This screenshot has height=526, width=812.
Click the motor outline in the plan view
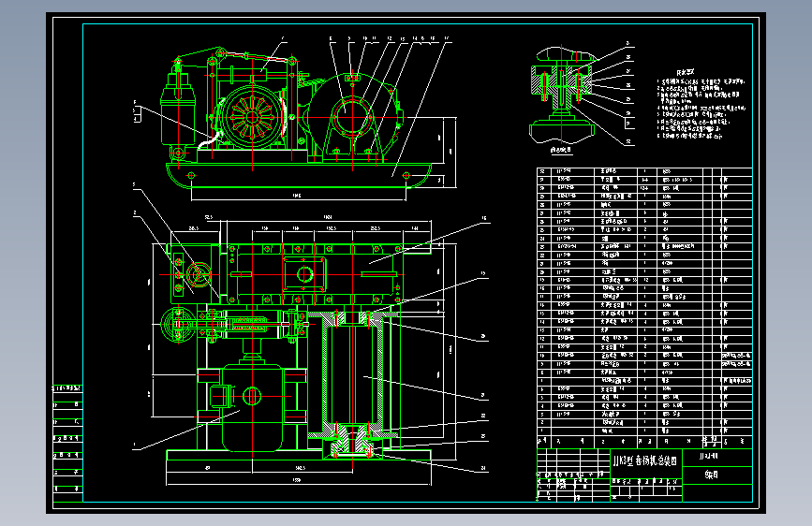pyautogui.click(x=252, y=407)
